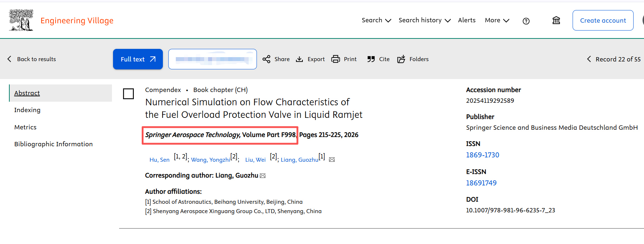The image size is (644, 244).
Task: Click the Engineering Village tree logo
Action: click(x=21, y=20)
